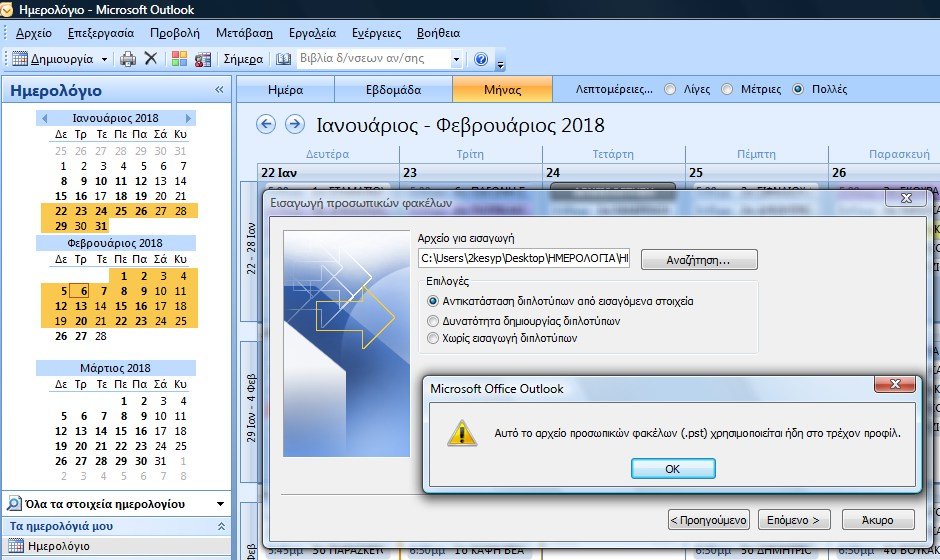Collapse the navigation pane with double chevron
The height and width of the screenshot is (560, 940).
coord(219,90)
